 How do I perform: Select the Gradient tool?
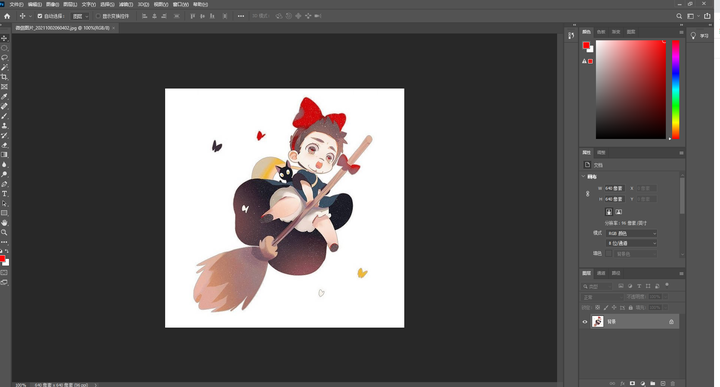4,155
